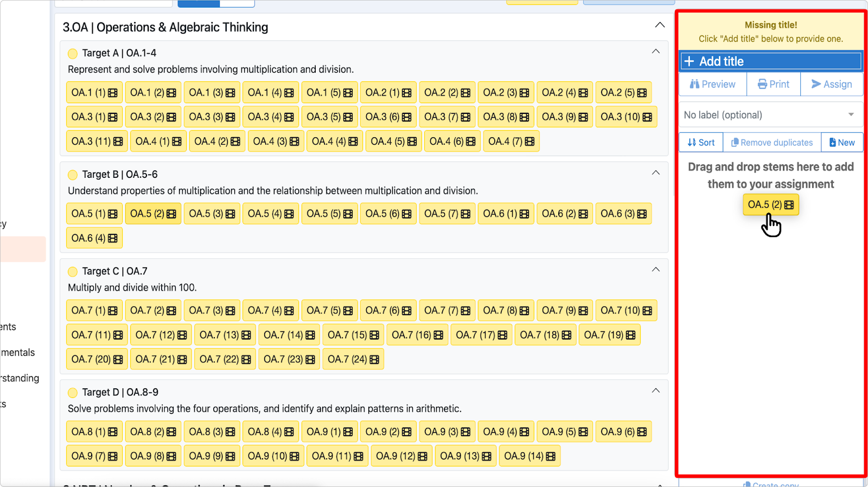Select stem OA.9 (11)
Viewport: 868px width, 487px height.
[x=337, y=457]
